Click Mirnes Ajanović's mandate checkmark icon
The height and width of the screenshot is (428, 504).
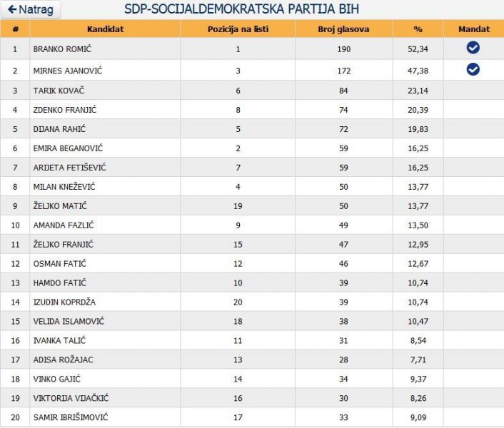point(473,69)
